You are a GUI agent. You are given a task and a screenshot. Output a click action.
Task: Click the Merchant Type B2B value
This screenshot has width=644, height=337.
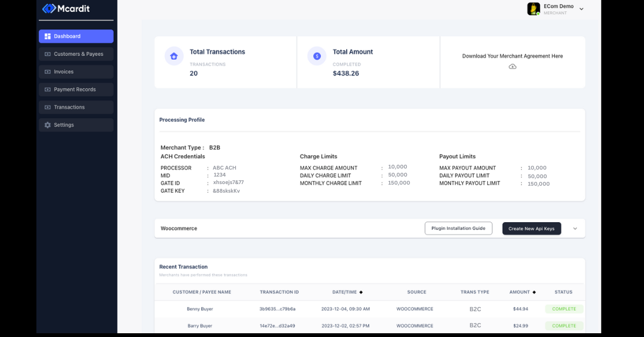click(215, 148)
